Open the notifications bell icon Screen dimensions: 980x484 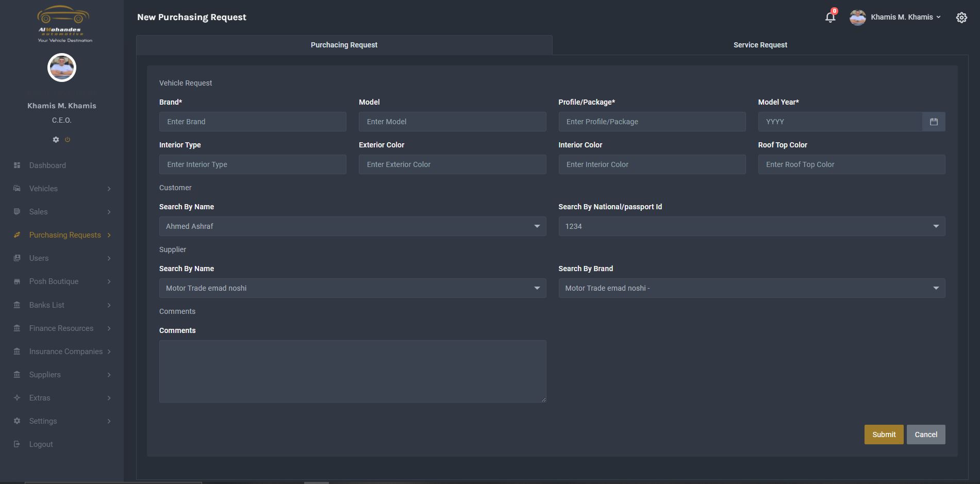[830, 17]
